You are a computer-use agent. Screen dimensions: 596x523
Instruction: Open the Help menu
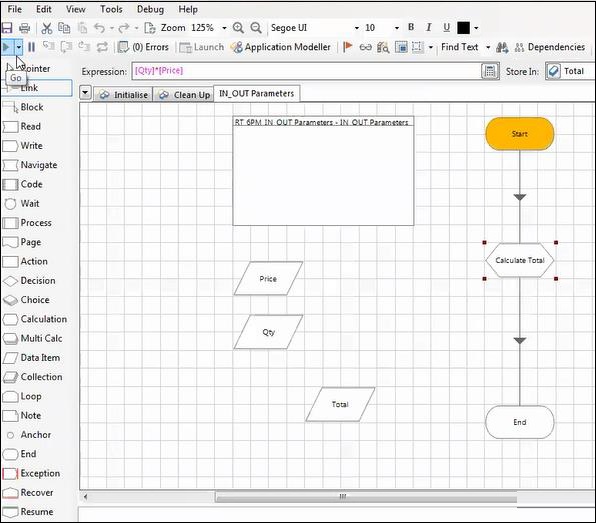click(x=188, y=9)
